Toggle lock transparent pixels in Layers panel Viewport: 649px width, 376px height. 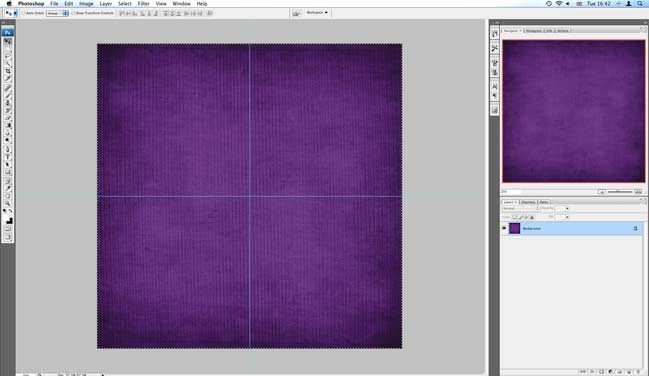tap(514, 217)
